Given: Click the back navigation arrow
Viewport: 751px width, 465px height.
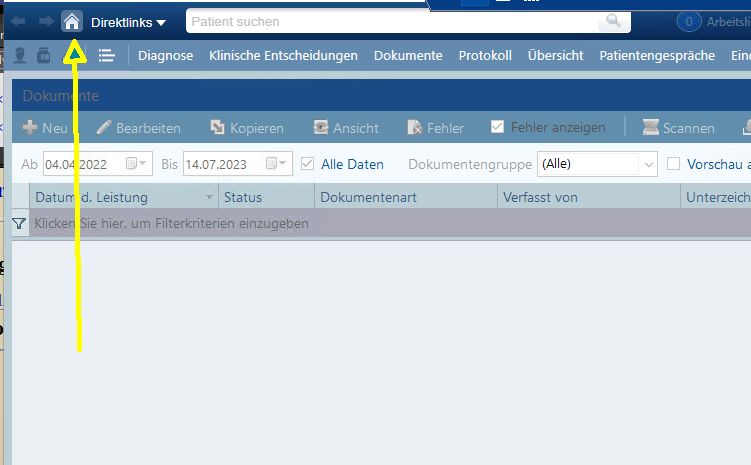Looking at the screenshot, I should pos(18,21).
